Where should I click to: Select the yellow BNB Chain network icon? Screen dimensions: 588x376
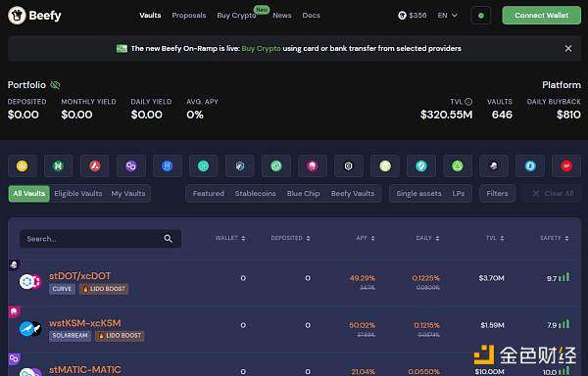click(x=23, y=165)
